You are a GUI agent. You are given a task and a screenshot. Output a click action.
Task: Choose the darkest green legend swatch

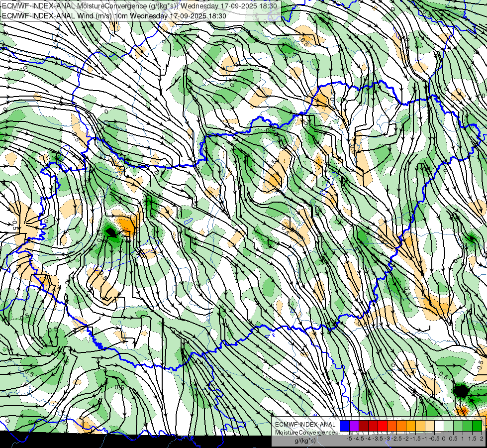tap(477, 426)
